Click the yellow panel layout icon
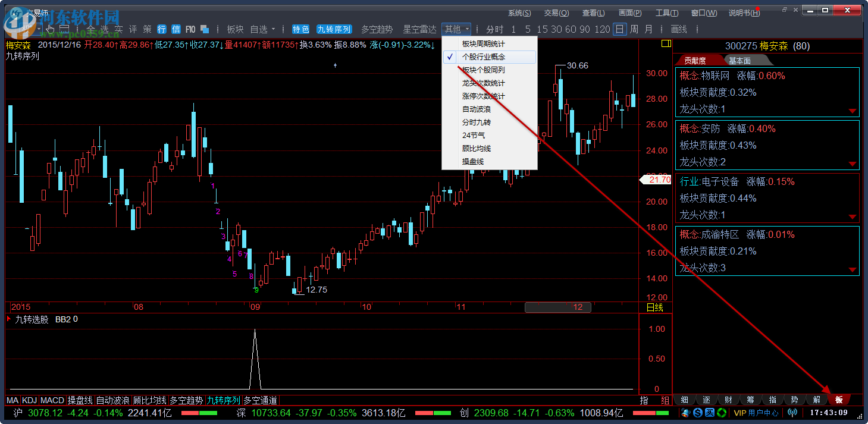 pos(666,43)
